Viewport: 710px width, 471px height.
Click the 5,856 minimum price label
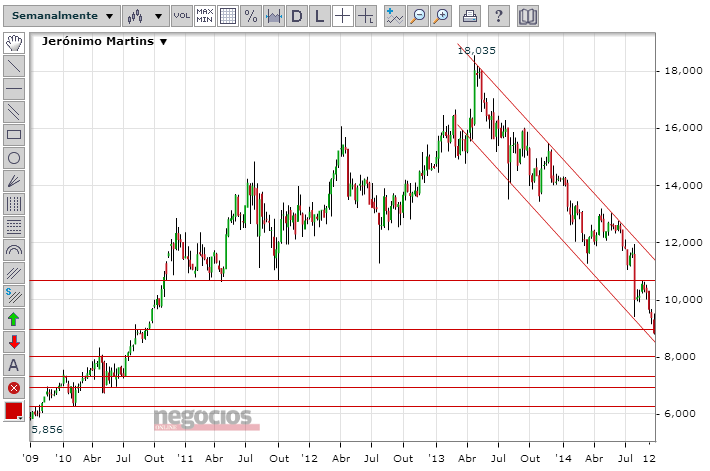(47, 429)
